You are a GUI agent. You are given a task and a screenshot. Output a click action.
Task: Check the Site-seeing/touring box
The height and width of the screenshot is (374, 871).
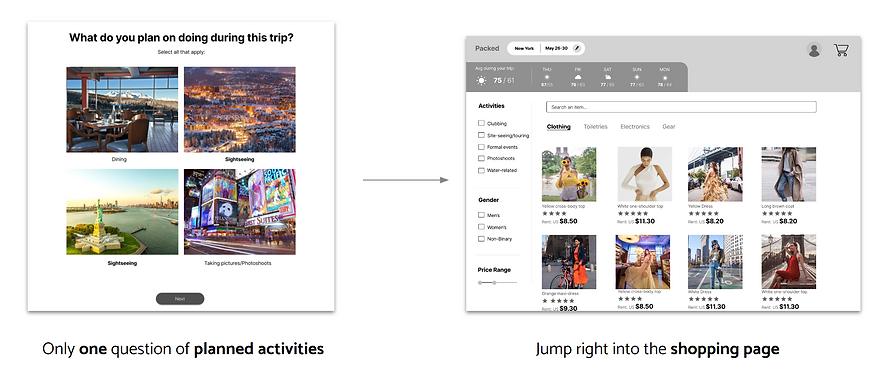click(482, 135)
